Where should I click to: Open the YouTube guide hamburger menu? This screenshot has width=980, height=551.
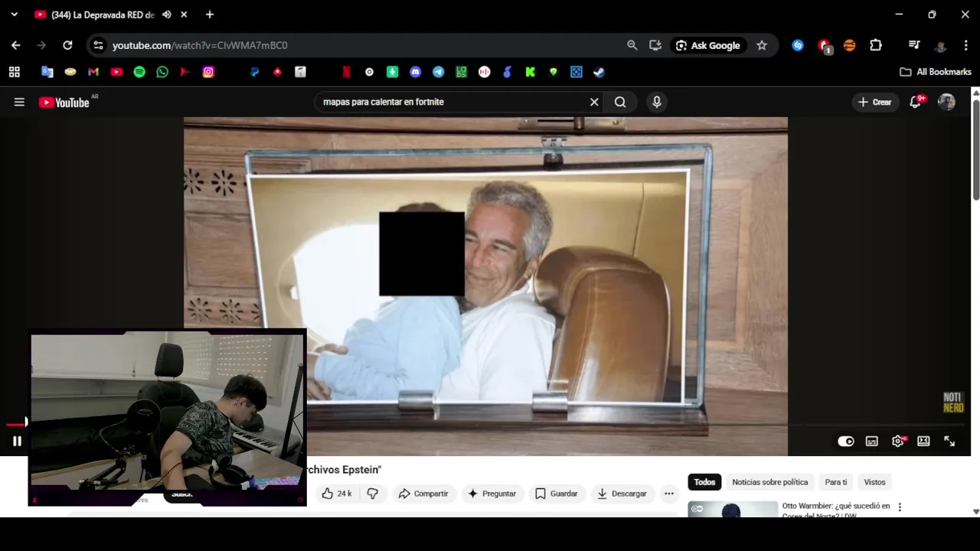tap(19, 102)
